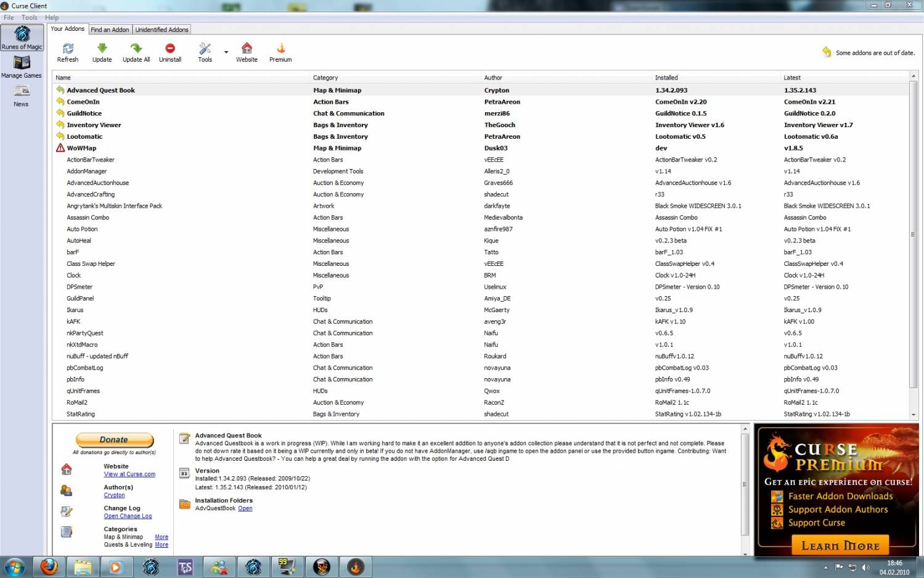Viewport: 924px width, 578px height.
Task: Click the update icon beside Lootomatic
Action: click(60, 136)
